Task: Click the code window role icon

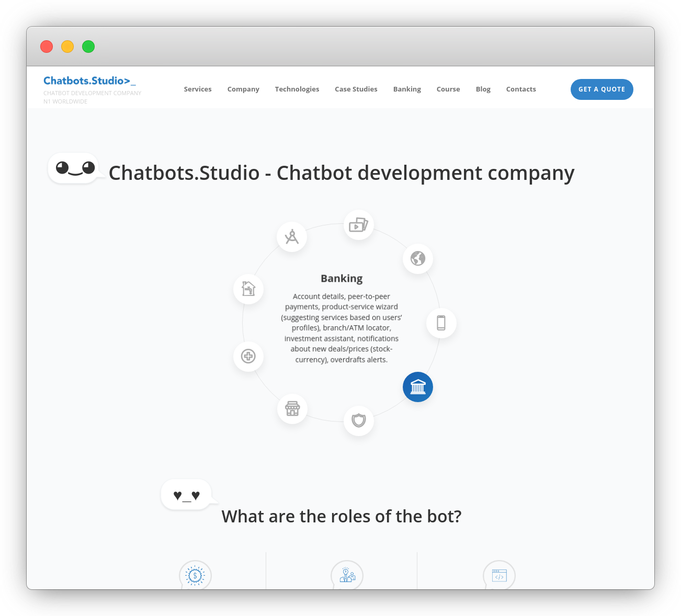Action: click(499, 575)
